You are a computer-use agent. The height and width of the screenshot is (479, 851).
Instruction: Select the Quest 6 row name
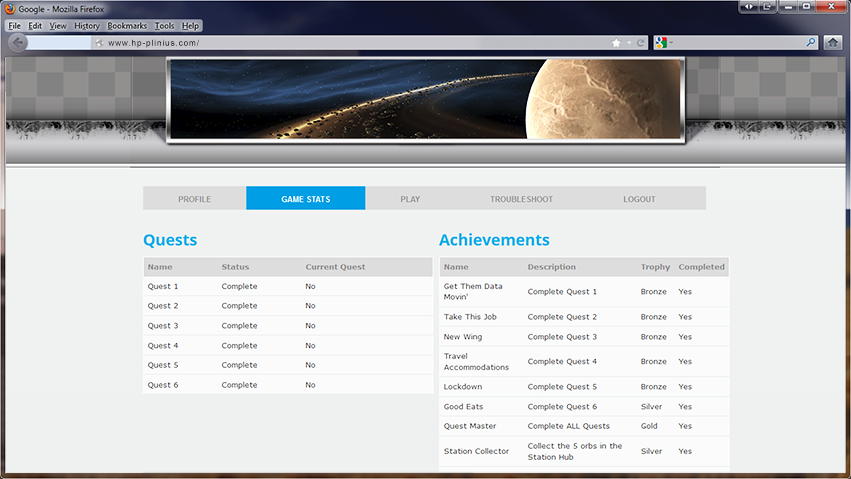tap(163, 385)
